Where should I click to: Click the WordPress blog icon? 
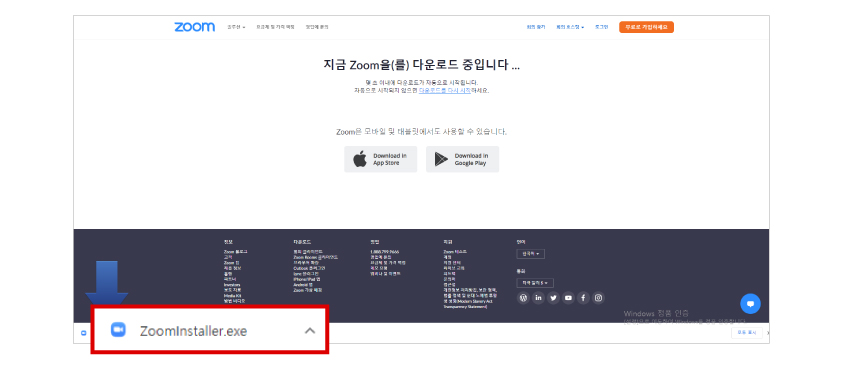(x=523, y=298)
